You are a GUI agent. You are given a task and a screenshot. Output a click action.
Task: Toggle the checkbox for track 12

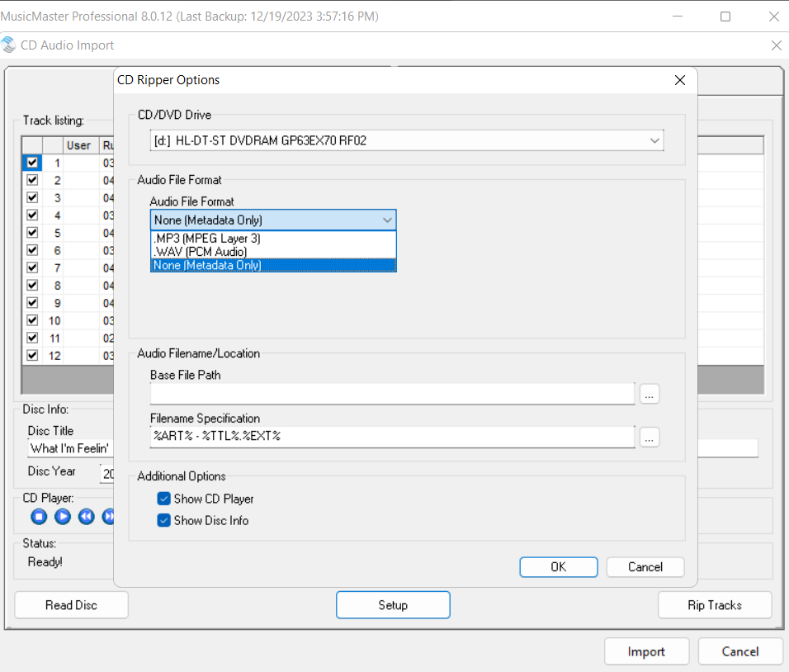click(x=33, y=355)
